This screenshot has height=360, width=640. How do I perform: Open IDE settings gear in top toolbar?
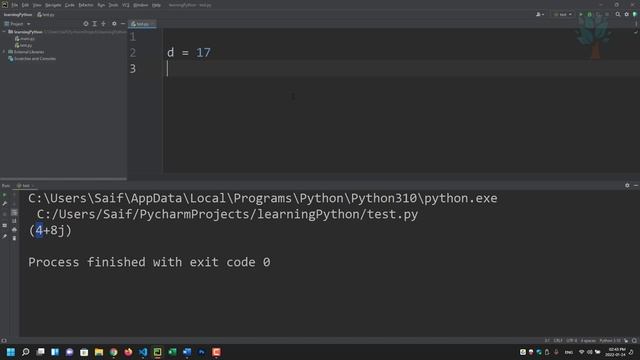point(627,15)
